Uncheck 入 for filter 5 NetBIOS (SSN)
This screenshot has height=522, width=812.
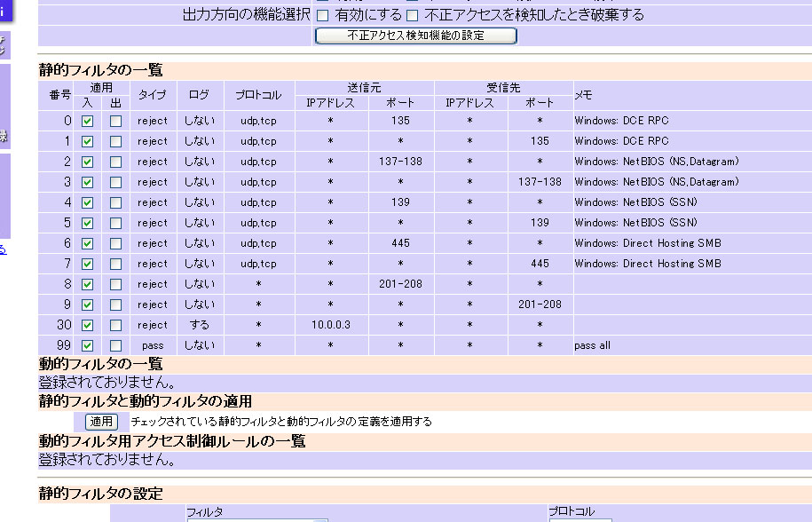88,223
